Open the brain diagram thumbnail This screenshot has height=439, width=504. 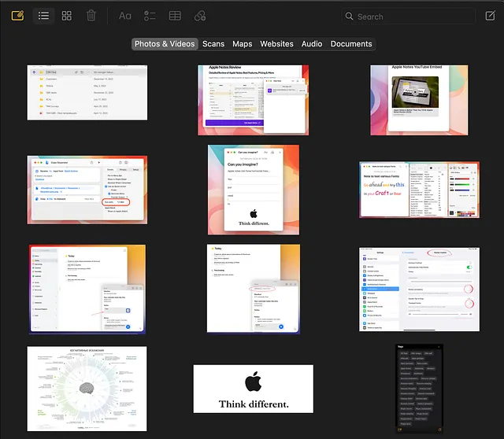[87, 389]
